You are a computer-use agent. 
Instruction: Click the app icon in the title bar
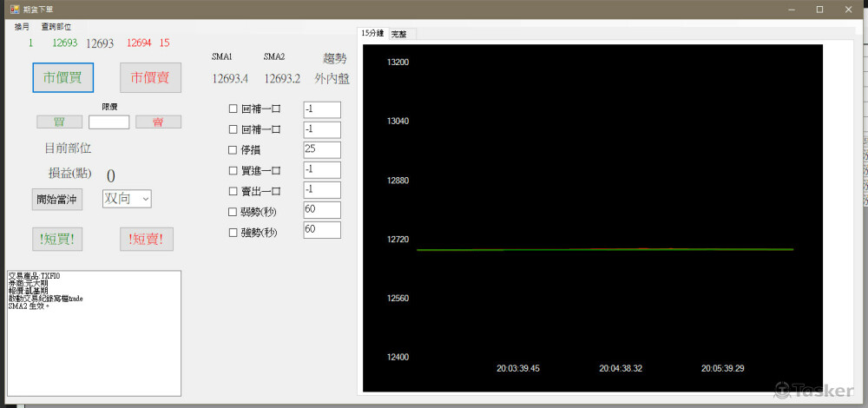coord(15,9)
